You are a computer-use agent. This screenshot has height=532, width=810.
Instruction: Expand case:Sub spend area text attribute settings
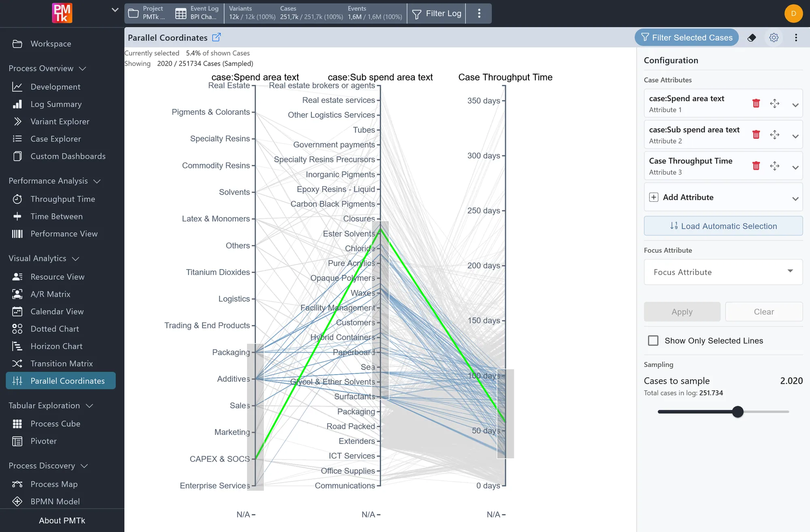(795, 136)
